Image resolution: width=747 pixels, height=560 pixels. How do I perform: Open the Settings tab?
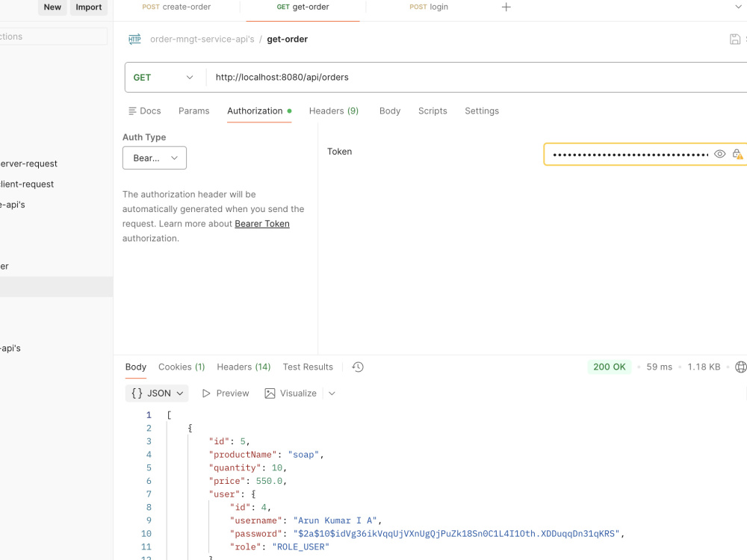tap(482, 111)
